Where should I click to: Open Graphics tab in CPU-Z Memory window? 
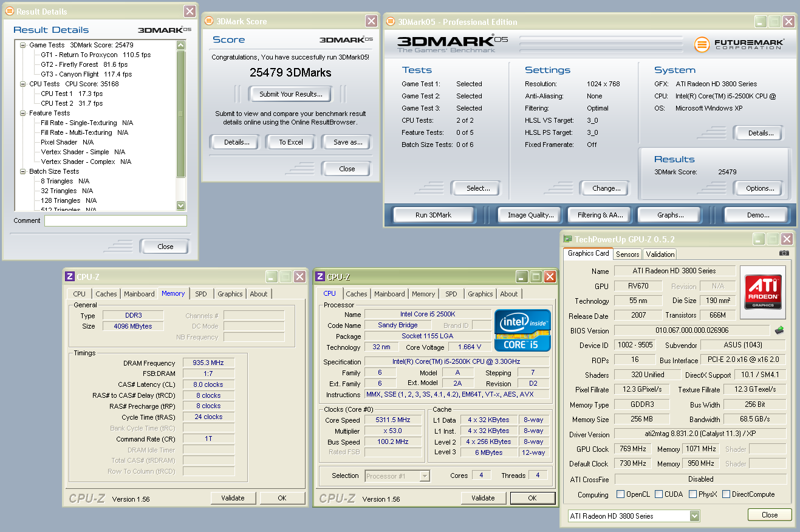pyautogui.click(x=230, y=294)
